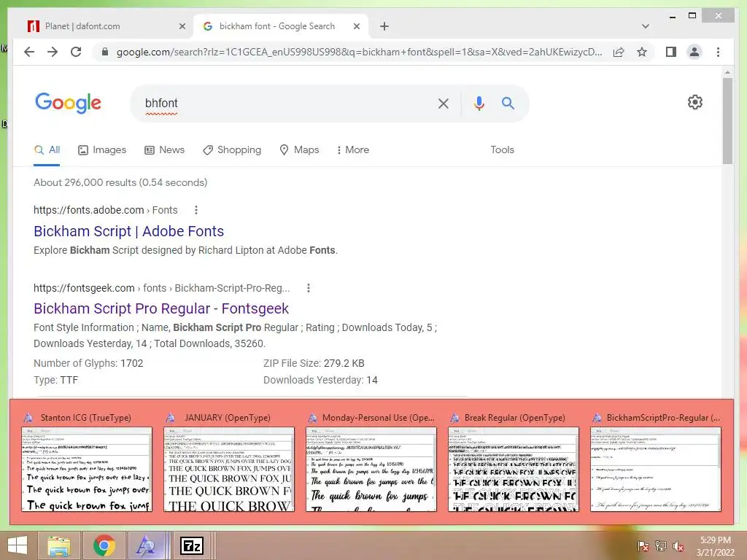Select the Break Regular preview thumbnail

click(513, 469)
